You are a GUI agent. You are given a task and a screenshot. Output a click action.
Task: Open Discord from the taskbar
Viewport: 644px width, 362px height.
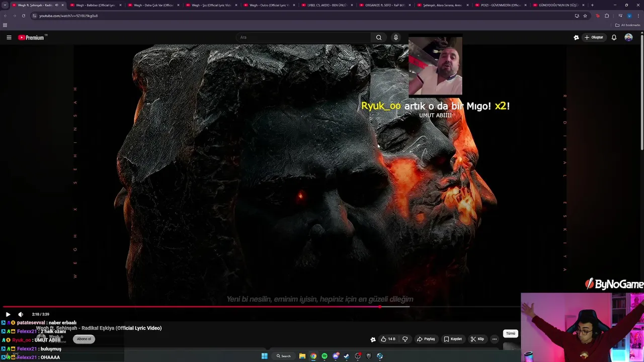click(336, 356)
